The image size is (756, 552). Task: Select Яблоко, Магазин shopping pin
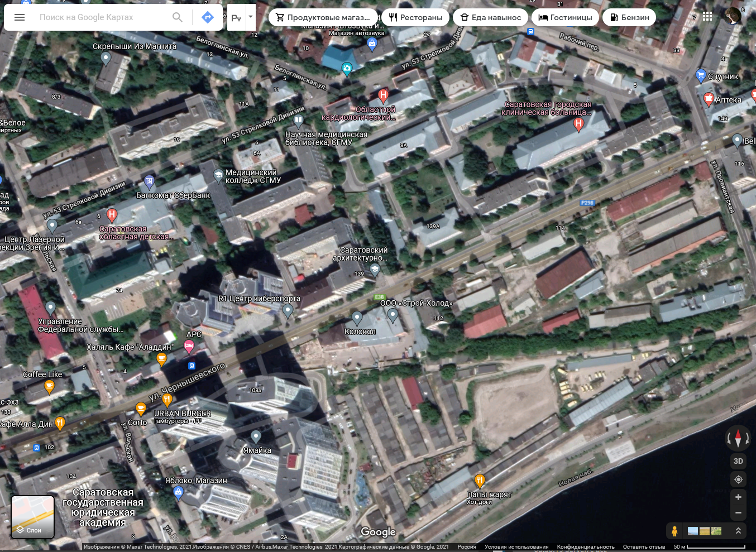179,493
